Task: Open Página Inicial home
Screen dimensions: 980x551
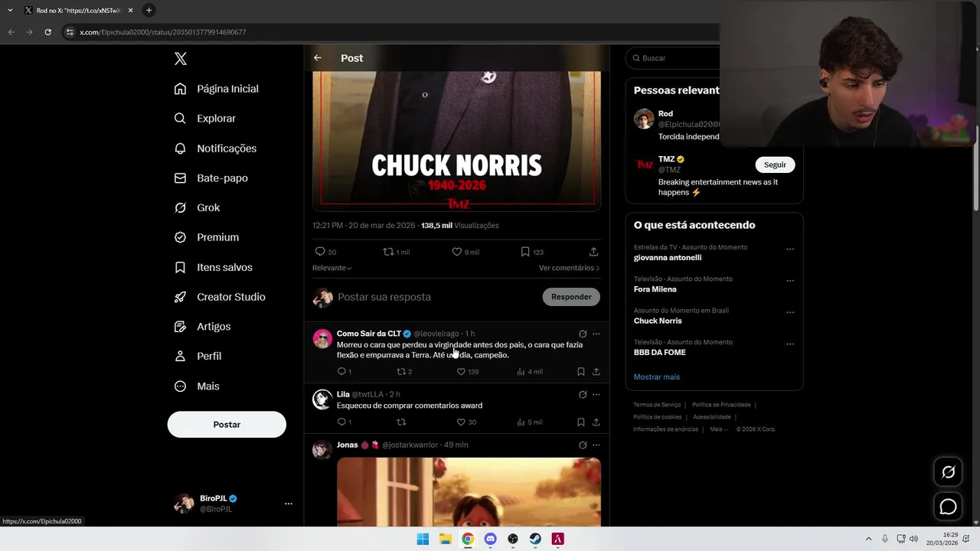Action: [x=217, y=89]
